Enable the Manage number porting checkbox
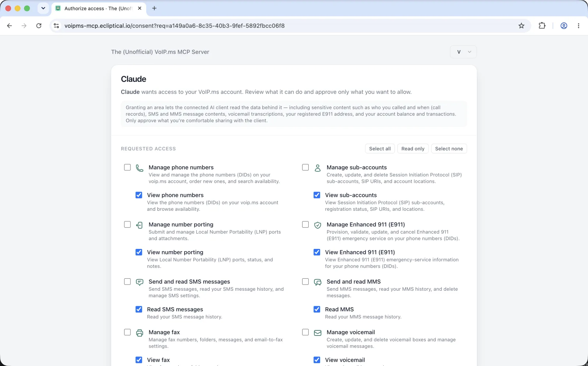The image size is (588, 366). (128, 224)
